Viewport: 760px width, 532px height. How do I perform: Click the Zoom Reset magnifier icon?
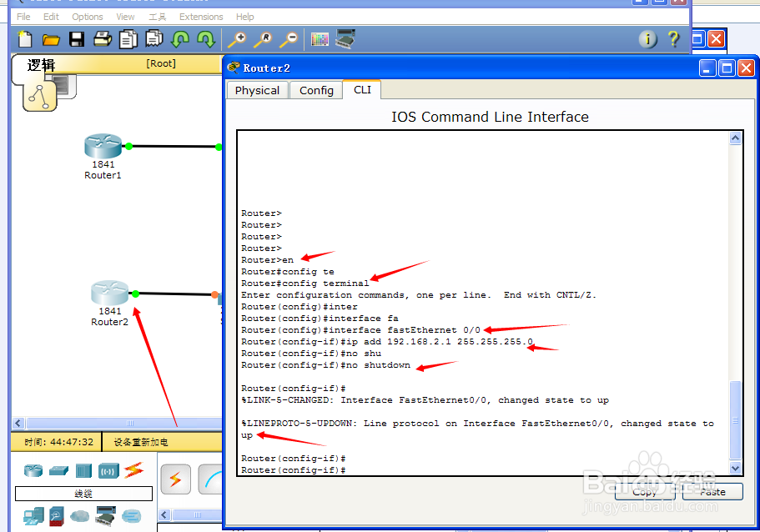(263, 39)
